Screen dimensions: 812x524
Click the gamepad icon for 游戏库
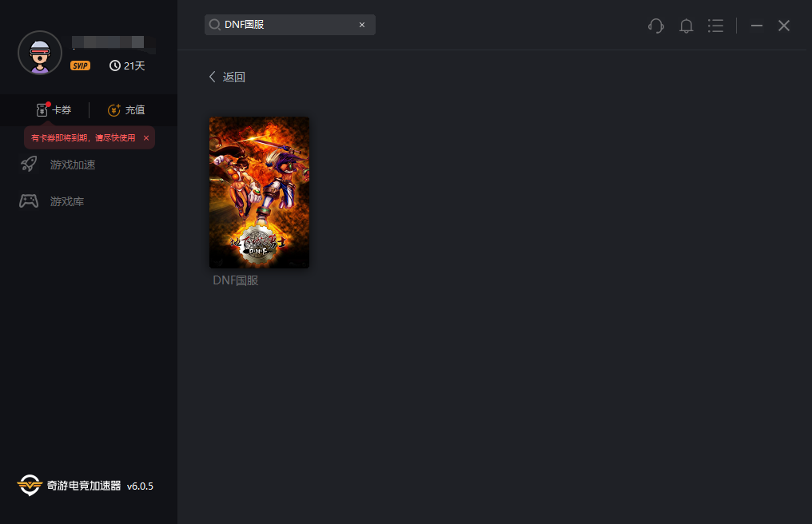29,201
